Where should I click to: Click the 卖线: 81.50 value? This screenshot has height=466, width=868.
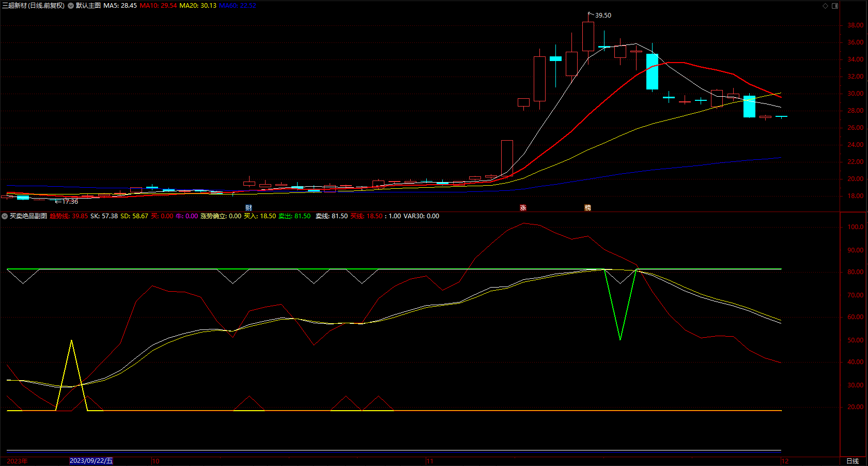tap(332, 216)
